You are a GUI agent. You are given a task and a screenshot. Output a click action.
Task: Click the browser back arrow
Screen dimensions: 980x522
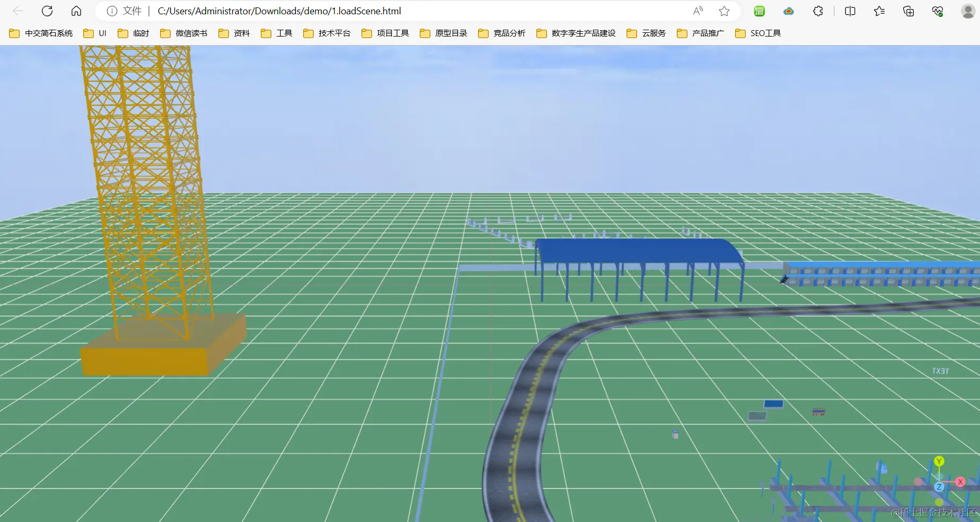(18, 11)
